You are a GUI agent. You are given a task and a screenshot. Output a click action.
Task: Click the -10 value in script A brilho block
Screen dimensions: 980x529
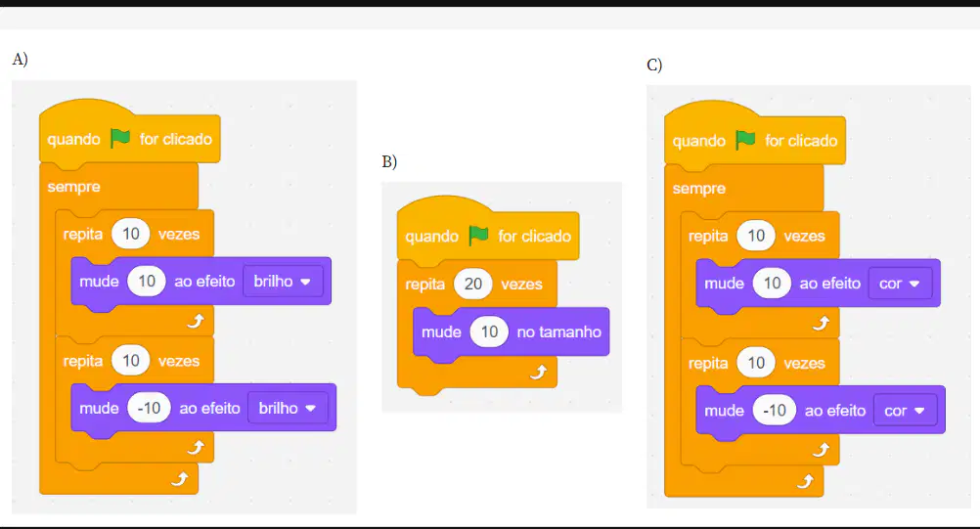point(149,408)
